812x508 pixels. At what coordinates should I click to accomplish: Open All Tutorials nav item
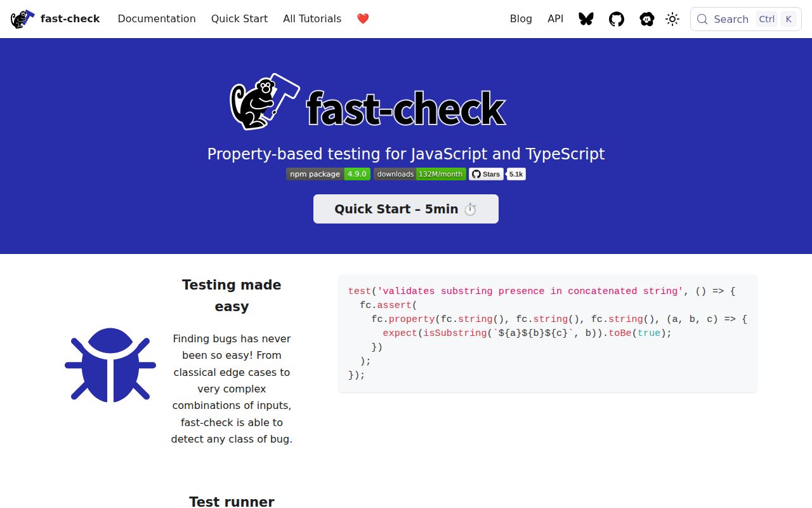312,19
